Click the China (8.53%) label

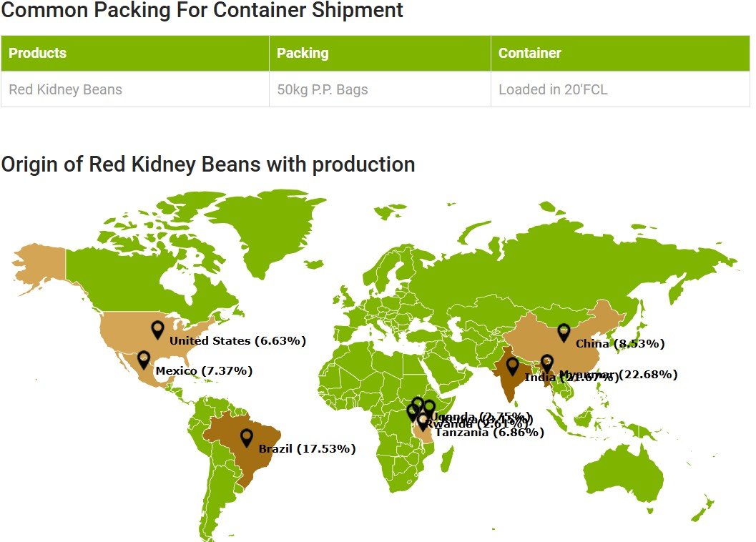pyautogui.click(x=620, y=344)
